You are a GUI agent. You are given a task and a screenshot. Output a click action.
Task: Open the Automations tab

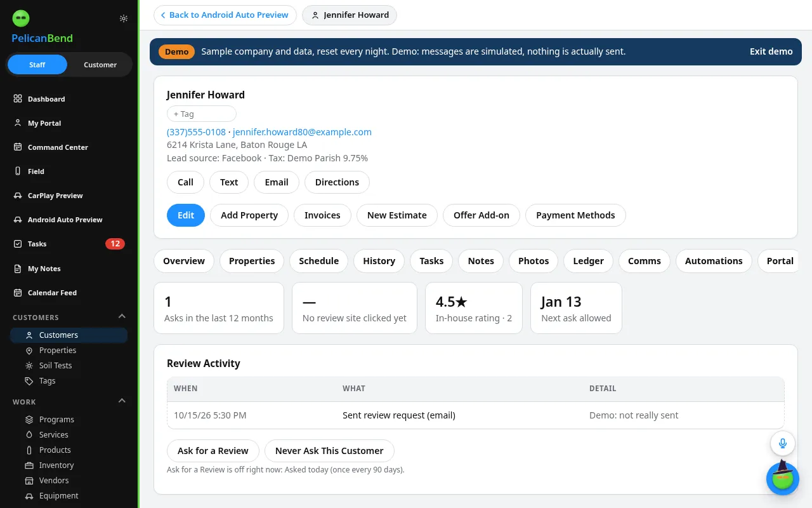click(x=714, y=261)
